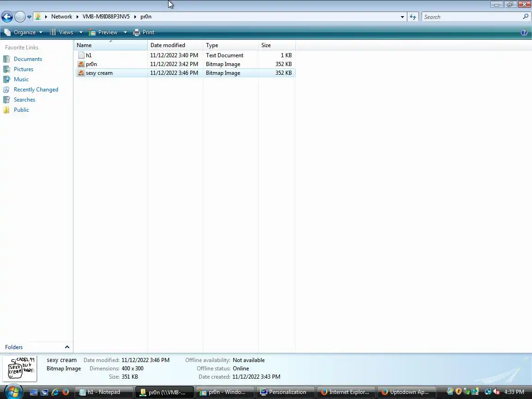
Task: Select VM8-M9I088P3NV5 in the breadcrumb
Action: tap(106, 17)
